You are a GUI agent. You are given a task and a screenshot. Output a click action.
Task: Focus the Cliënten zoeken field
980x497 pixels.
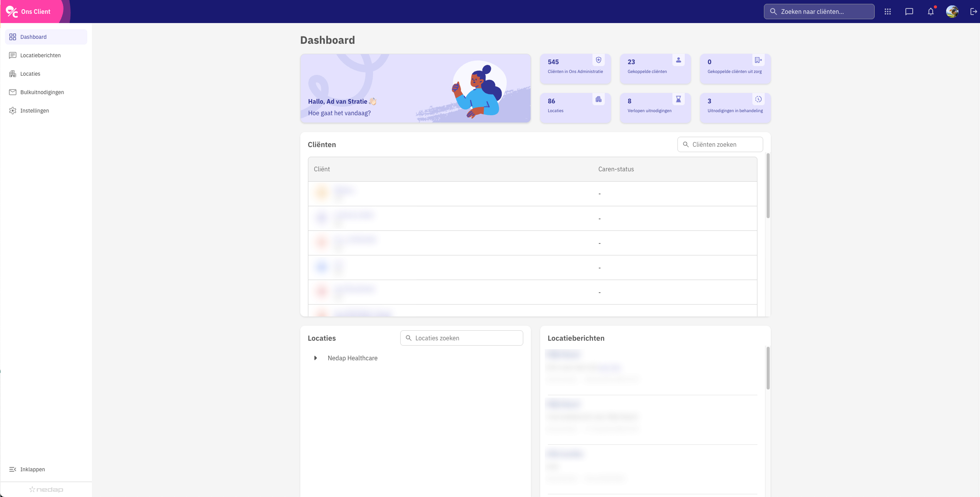[x=720, y=144]
